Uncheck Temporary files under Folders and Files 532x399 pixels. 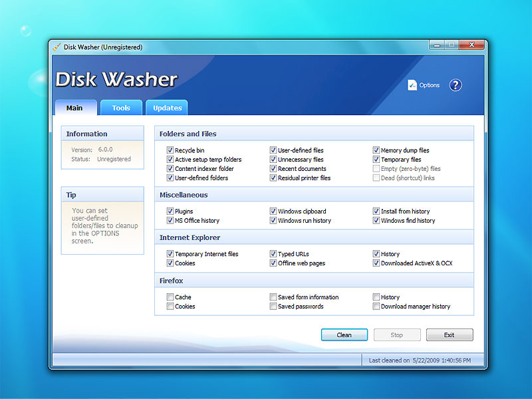pos(376,159)
